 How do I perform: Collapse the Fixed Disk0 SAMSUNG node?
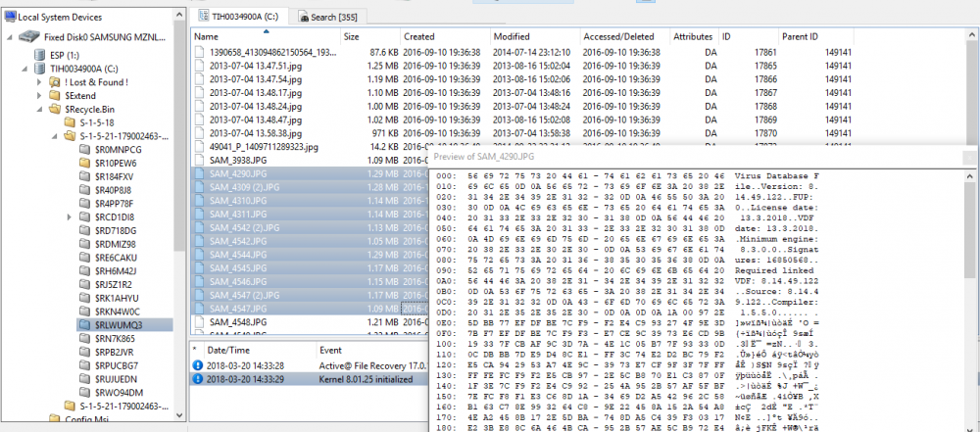(x=10, y=37)
